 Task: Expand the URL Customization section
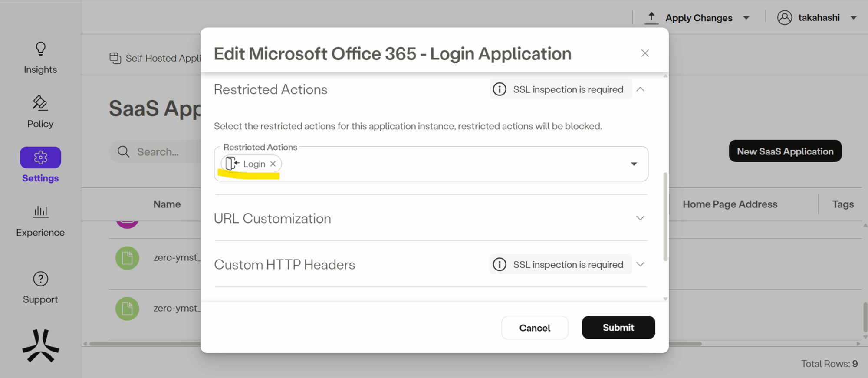coord(640,218)
